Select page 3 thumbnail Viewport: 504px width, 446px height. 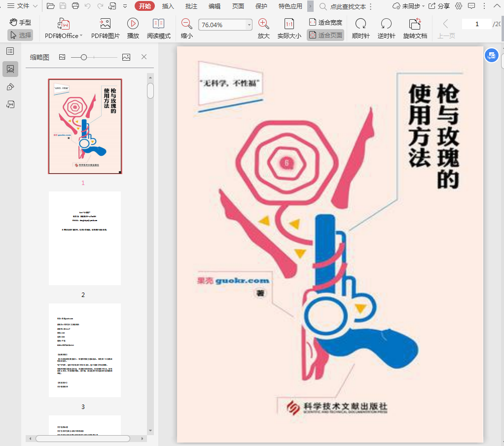click(x=85, y=350)
